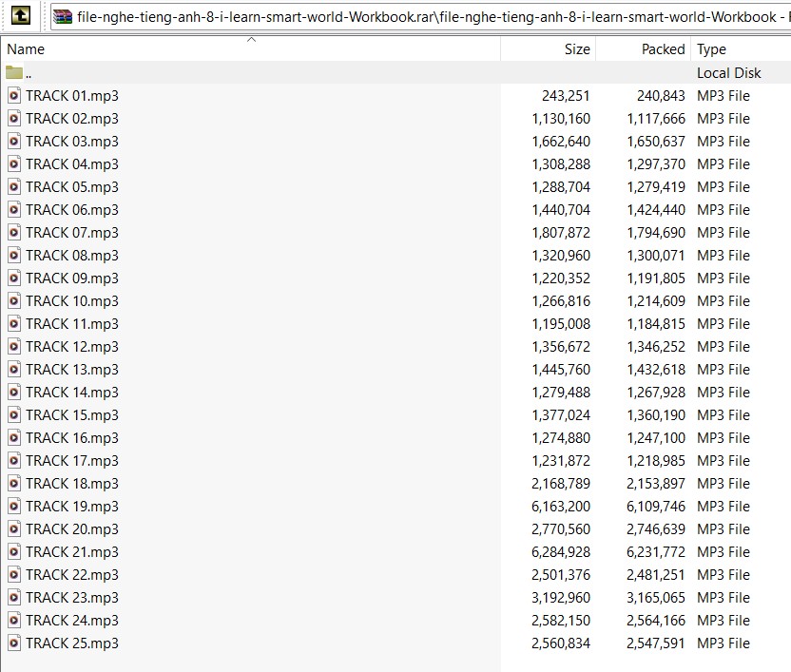Click the TRACK 01.mp3 file icon
The width and height of the screenshot is (791, 672).
tap(14, 95)
